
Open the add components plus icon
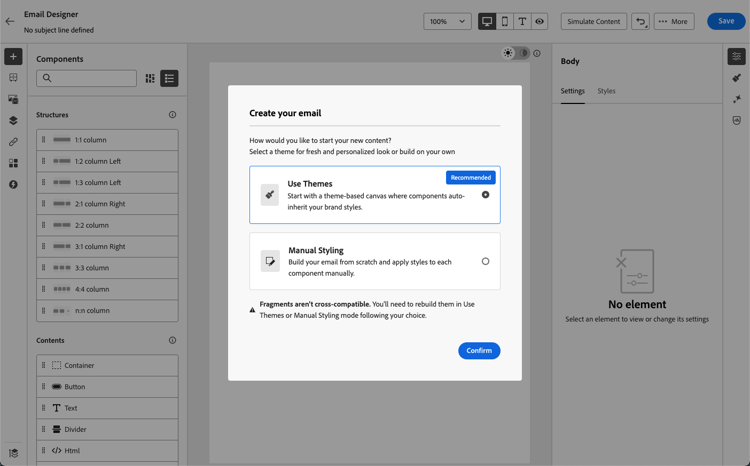point(13,56)
